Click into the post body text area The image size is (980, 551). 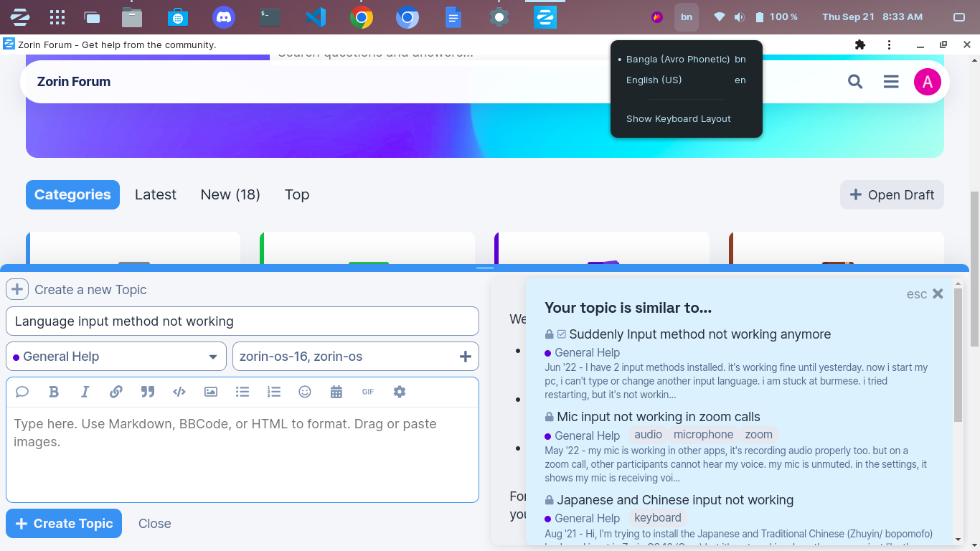click(242, 454)
